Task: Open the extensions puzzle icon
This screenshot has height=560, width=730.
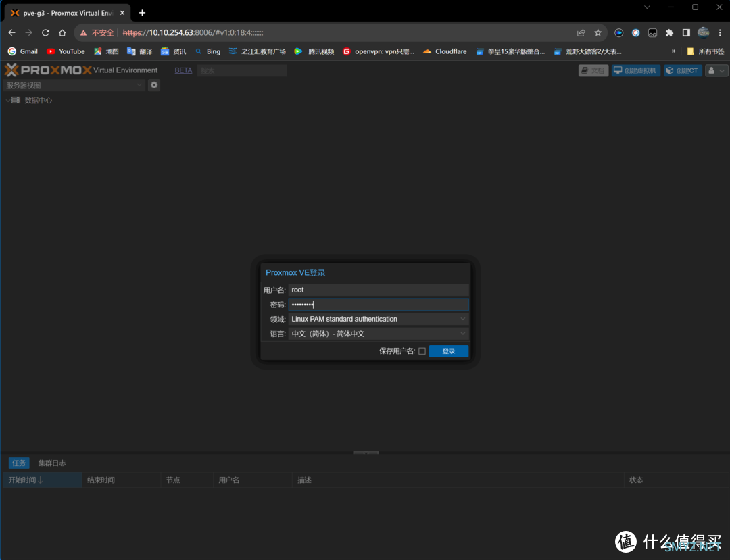Action: click(669, 32)
